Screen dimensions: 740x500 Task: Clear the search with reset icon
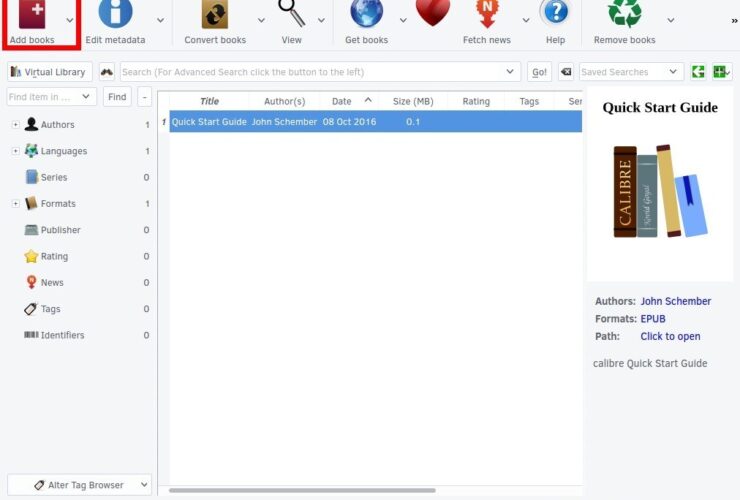566,72
